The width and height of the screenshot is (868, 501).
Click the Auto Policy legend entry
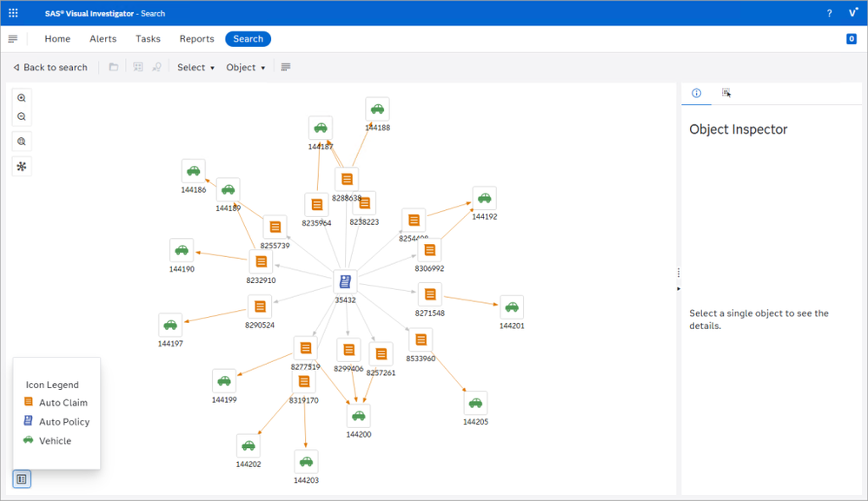tap(56, 421)
